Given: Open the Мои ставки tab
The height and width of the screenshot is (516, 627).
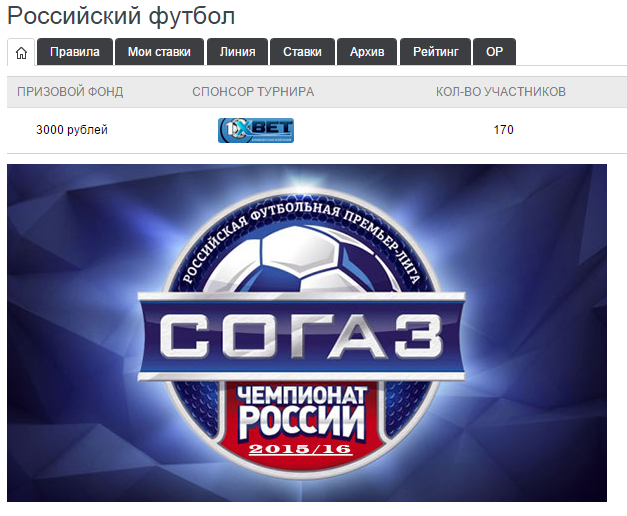Looking at the screenshot, I should [159, 52].
